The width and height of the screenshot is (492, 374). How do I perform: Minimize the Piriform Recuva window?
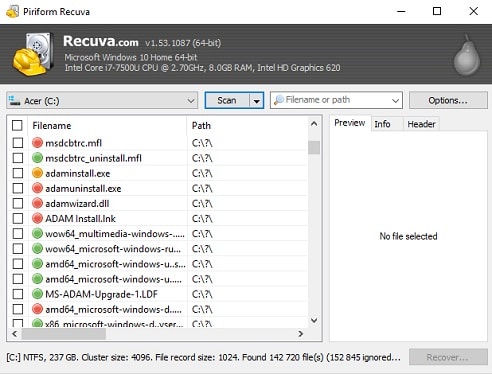tap(401, 11)
